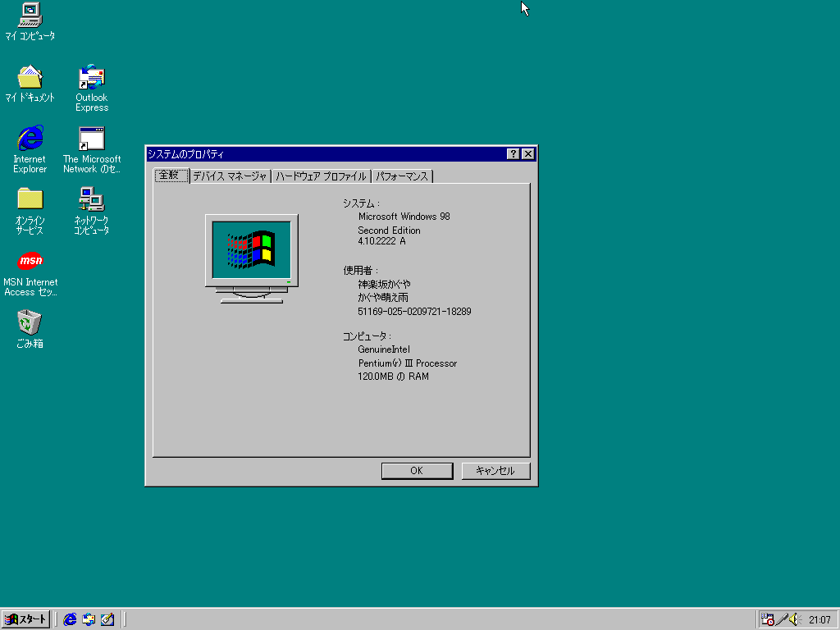Click the ? help button in title bar
The height and width of the screenshot is (630, 840).
pos(513,154)
